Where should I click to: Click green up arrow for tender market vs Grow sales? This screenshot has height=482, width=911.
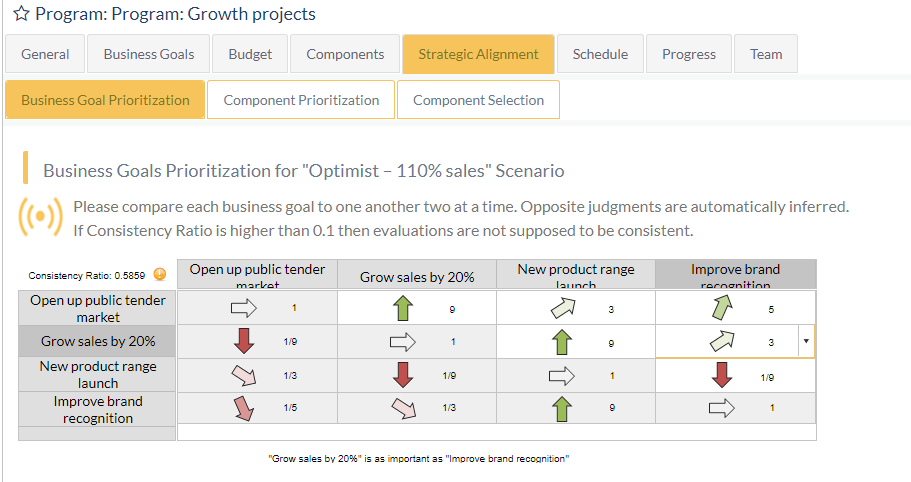pos(404,309)
